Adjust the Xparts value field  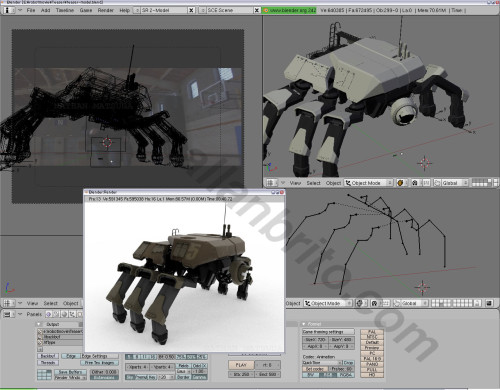click(x=137, y=367)
